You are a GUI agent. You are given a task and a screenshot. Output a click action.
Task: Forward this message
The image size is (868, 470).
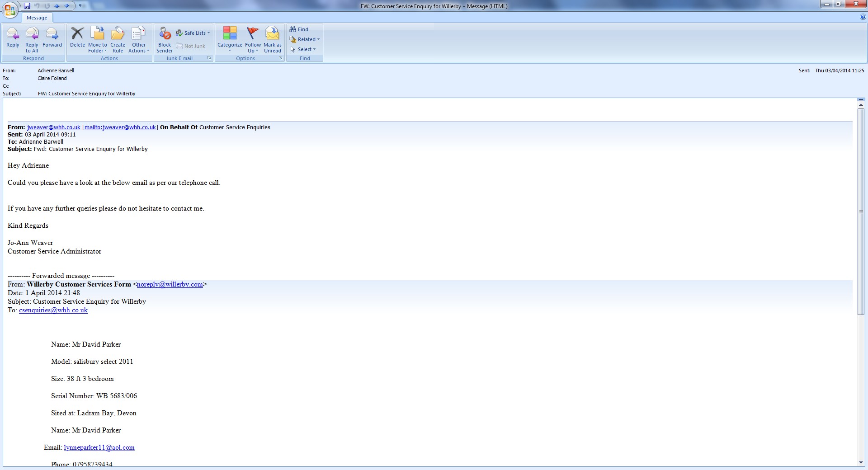(x=52, y=39)
